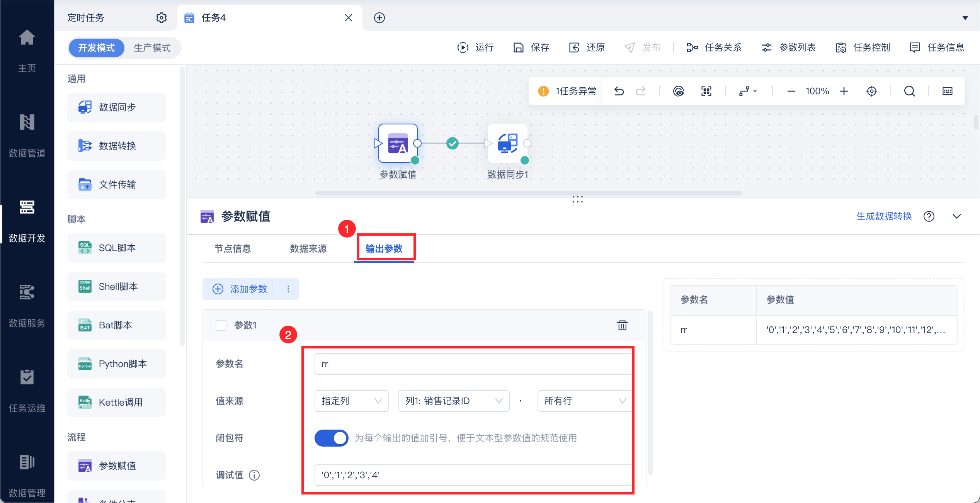
Task: Click the 运行 run button
Action: [475, 48]
